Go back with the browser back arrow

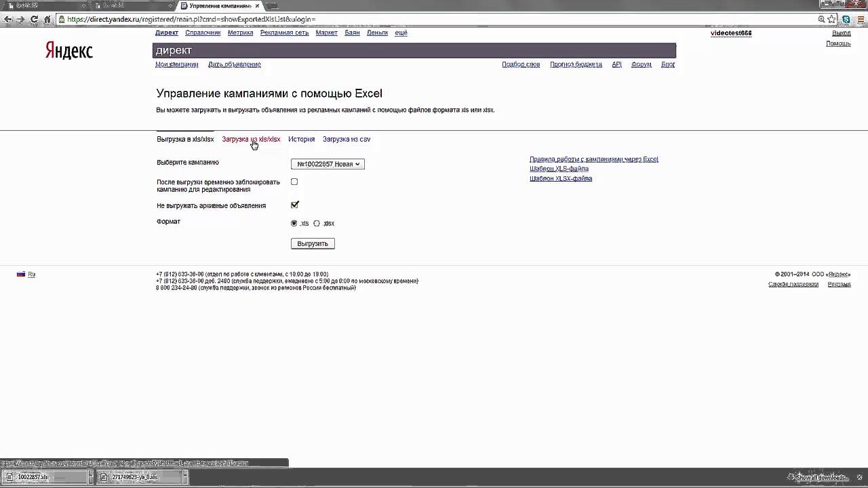[x=7, y=20]
